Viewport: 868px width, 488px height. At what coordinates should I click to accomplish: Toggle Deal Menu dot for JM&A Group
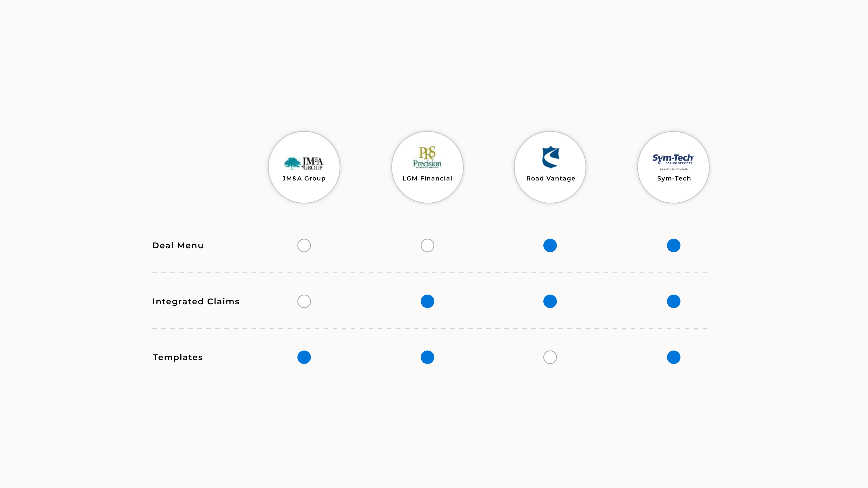coord(304,246)
